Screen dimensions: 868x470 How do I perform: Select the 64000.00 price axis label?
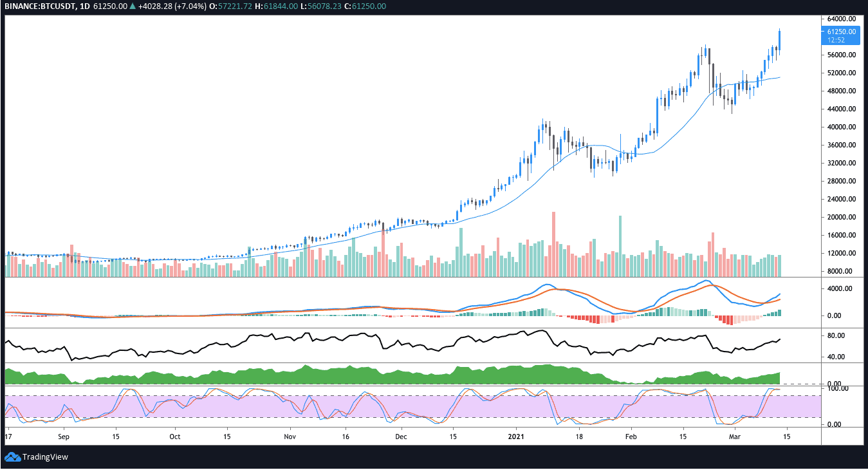(x=842, y=19)
